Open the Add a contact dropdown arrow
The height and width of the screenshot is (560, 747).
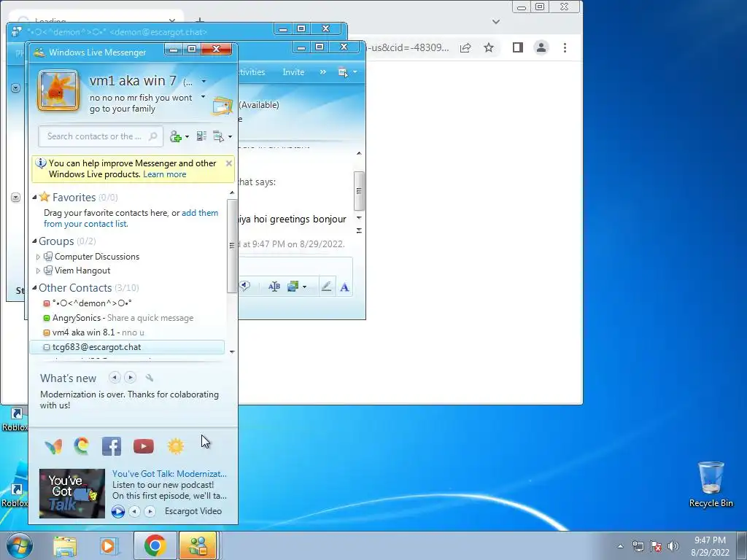pyautogui.click(x=187, y=136)
